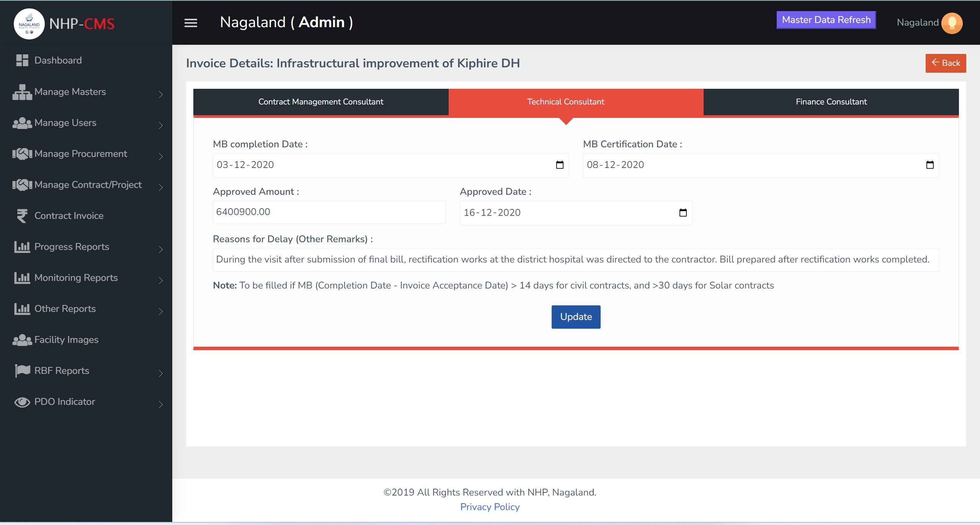This screenshot has width=980, height=525.
Task: Expand the Manage Users submenu chevron
Action: (161, 126)
